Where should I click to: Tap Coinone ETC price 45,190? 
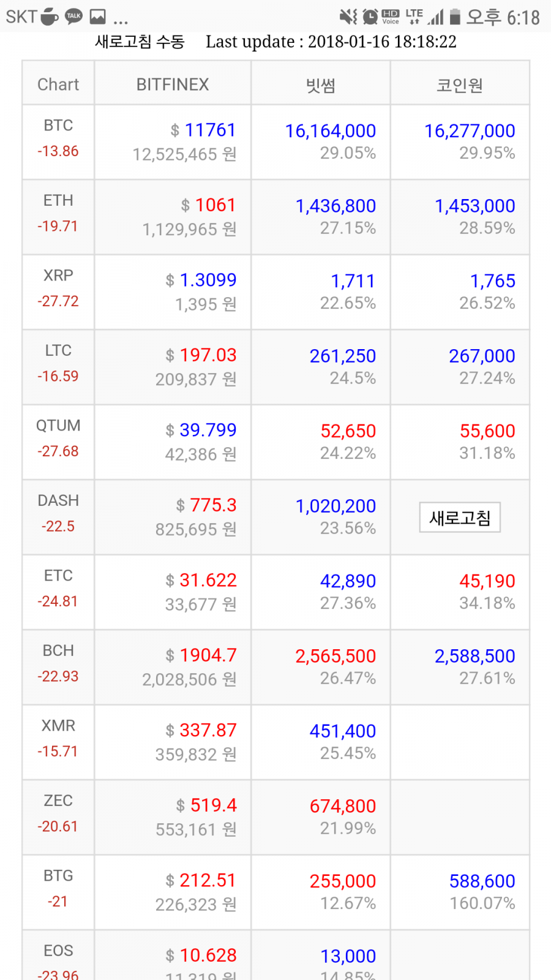click(487, 581)
